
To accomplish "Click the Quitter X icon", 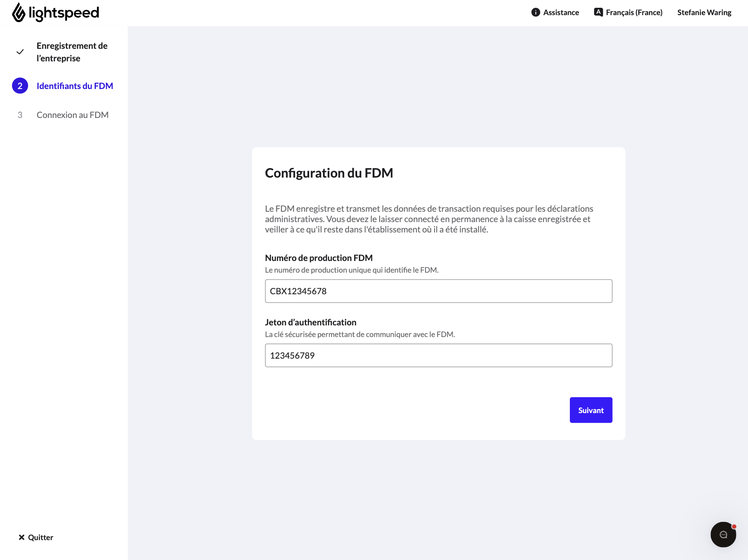I will pyautogui.click(x=22, y=538).
